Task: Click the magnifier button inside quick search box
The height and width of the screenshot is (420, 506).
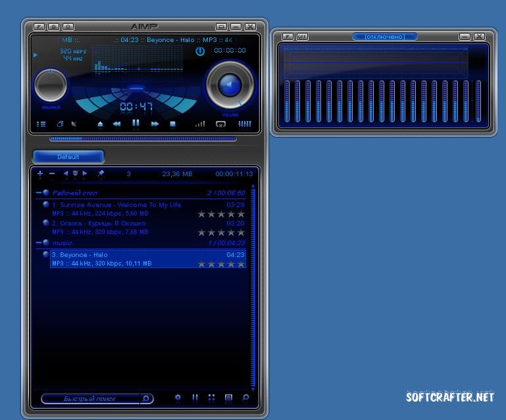Action: [x=146, y=399]
